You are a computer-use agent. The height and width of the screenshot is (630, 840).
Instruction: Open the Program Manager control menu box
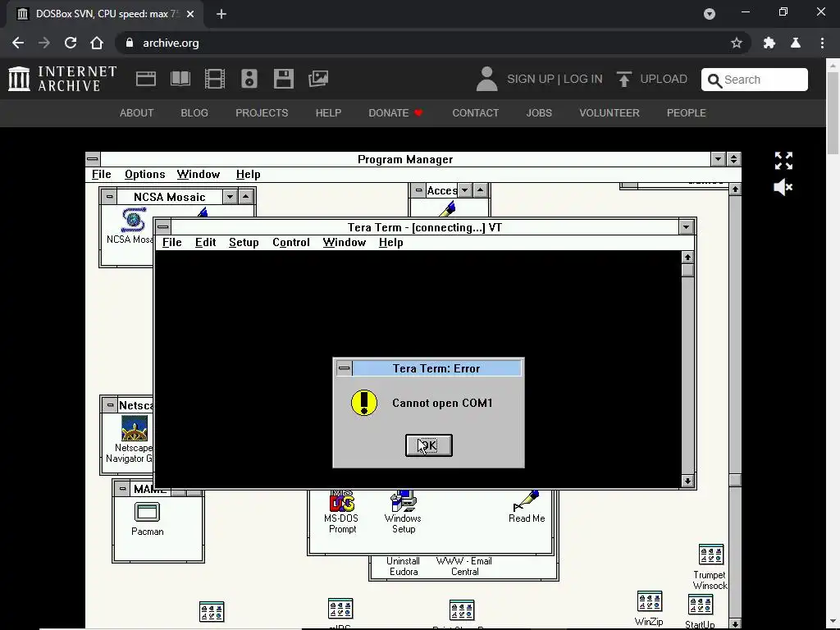point(93,159)
